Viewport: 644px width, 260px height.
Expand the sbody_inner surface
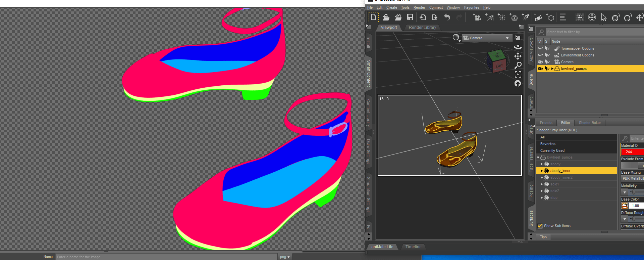click(541, 171)
